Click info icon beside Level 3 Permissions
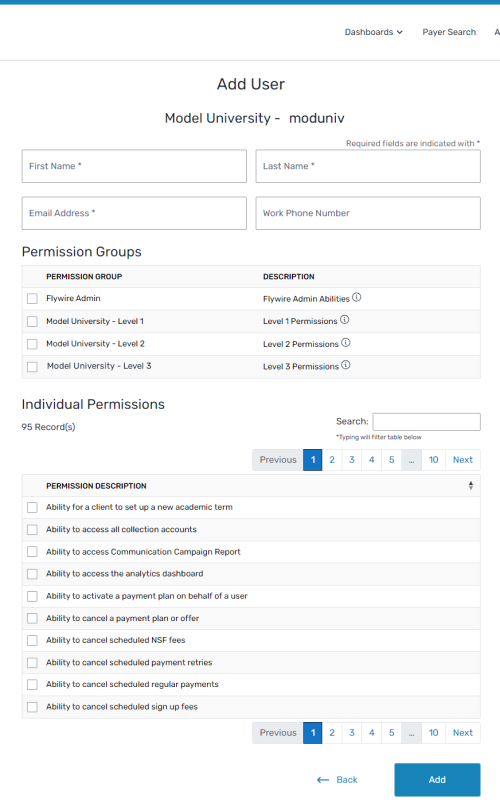The width and height of the screenshot is (500, 804). pyautogui.click(x=346, y=365)
